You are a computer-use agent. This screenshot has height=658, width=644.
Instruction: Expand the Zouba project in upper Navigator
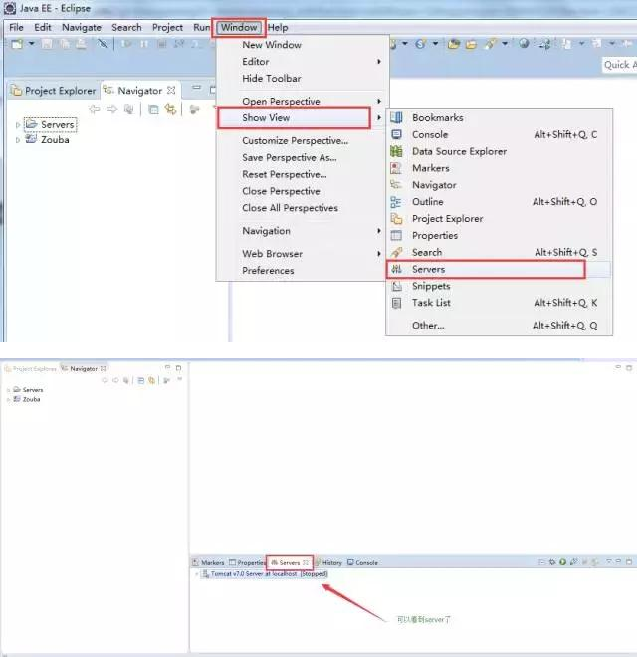click(x=18, y=140)
